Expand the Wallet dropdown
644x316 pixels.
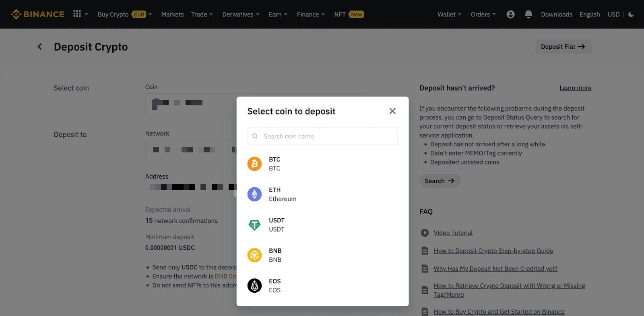pyautogui.click(x=450, y=14)
